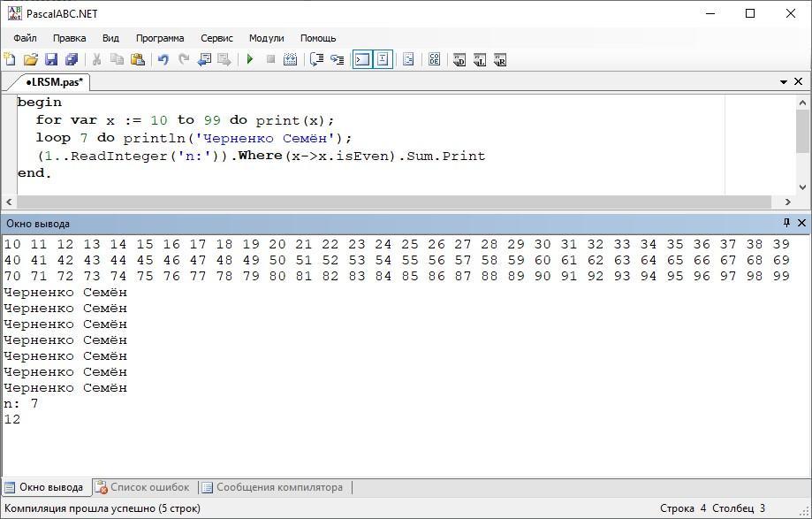Undo the last edit
812x519 pixels.
coord(163,59)
